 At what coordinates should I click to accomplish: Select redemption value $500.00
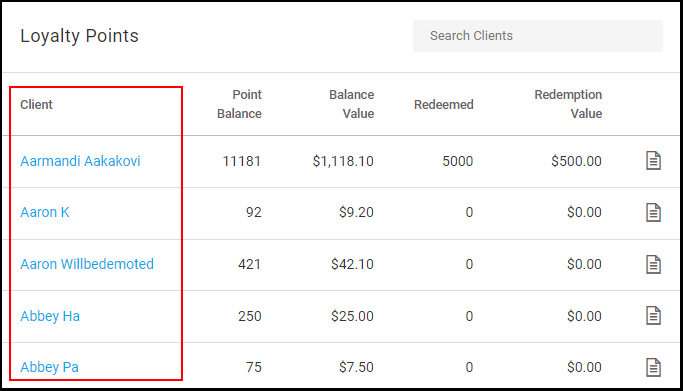[x=576, y=161]
